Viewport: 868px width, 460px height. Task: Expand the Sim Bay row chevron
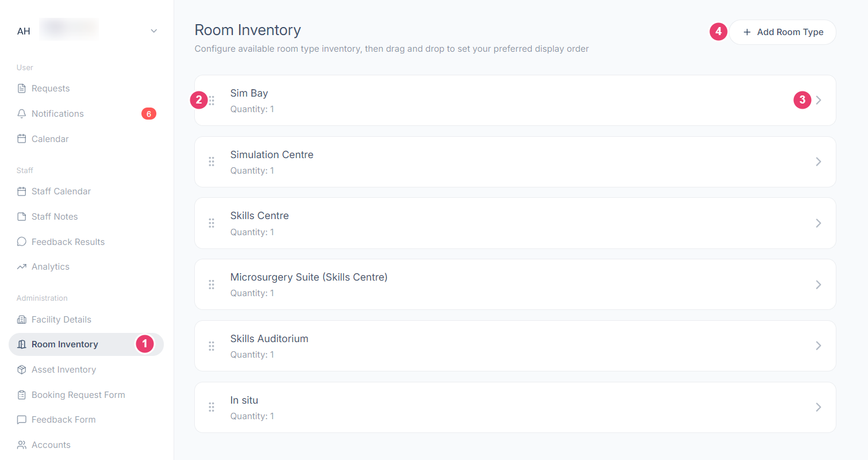(x=819, y=101)
